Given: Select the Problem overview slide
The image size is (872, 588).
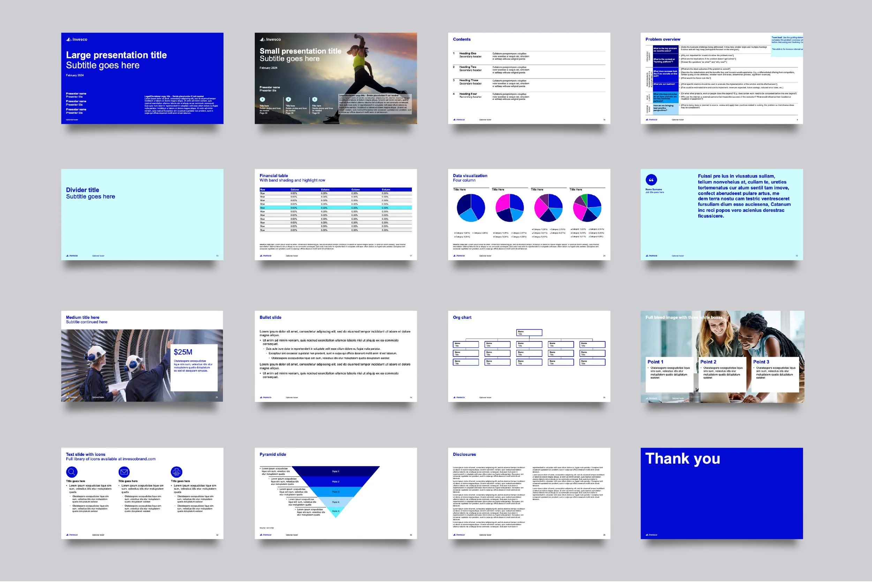Looking at the screenshot, I should pyautogui.click(x=722, y=78).
